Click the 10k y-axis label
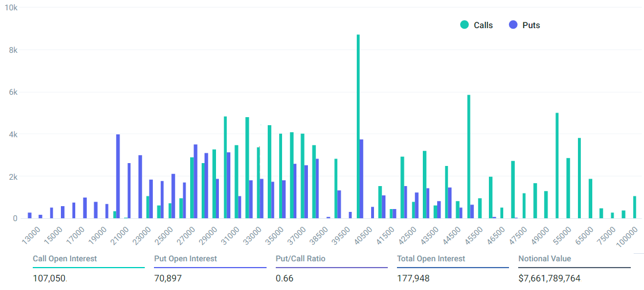644x290 pixels. pyautogui.click(x=11, y=8)
